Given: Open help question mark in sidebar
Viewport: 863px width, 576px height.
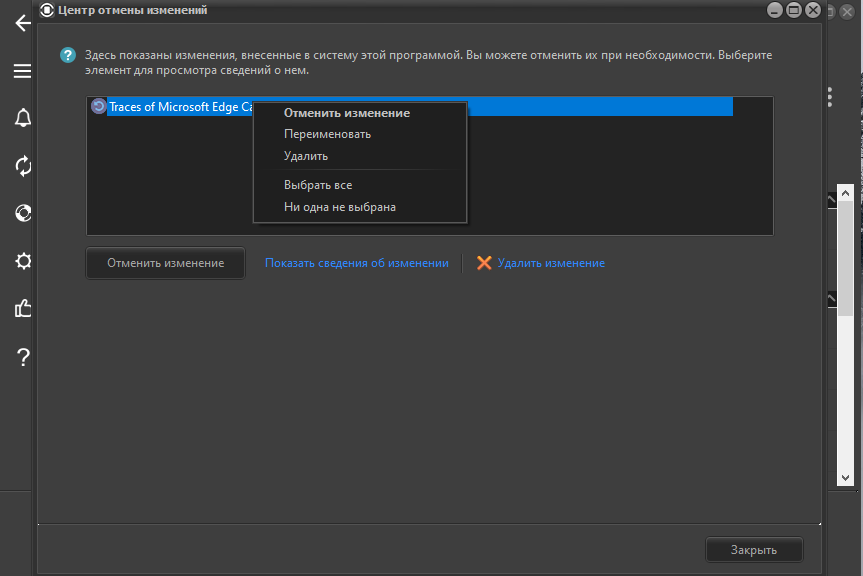Looking at the screenshot, I should pos(22,357).
